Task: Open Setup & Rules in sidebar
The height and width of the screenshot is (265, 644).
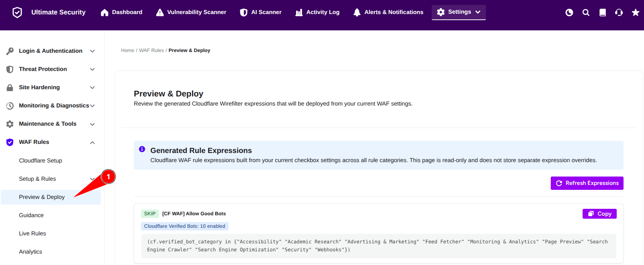Action: (x=38, y=179)
